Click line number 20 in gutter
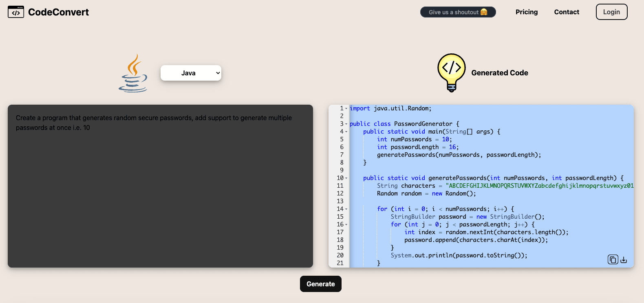The image size is (644, 303). pyautogui.click(x=340, y=255)
